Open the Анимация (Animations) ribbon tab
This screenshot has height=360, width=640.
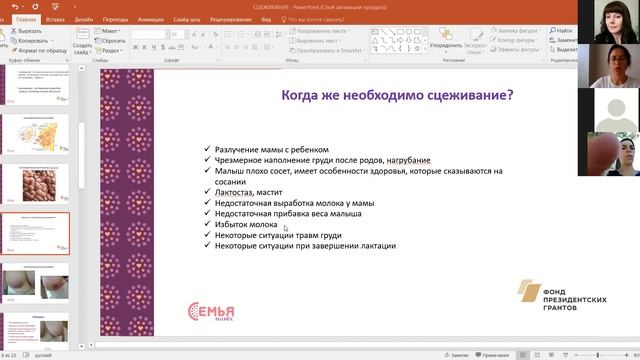[x=151, y=19]
